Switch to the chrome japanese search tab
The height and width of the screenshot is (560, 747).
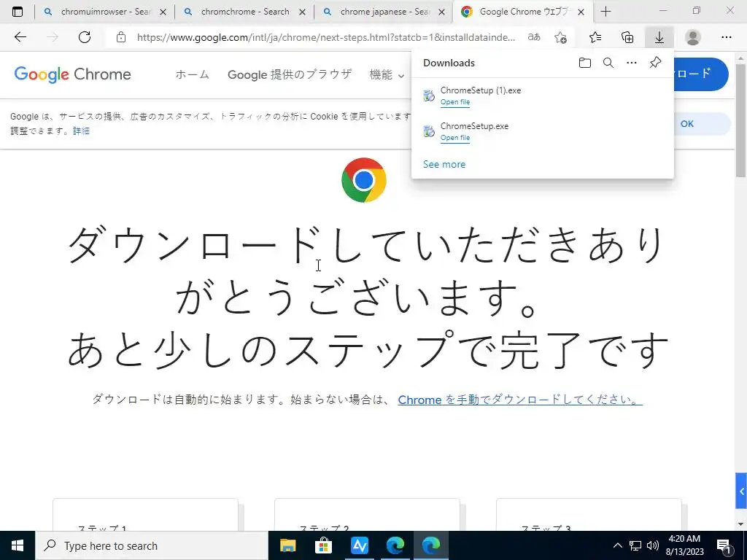[x=382, y=12]
